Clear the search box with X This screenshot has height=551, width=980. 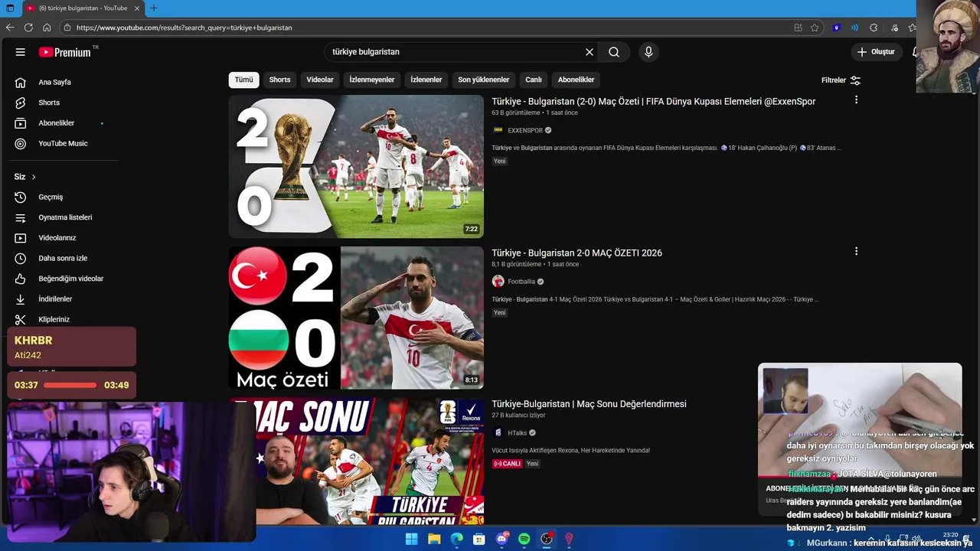click(590, 52)
